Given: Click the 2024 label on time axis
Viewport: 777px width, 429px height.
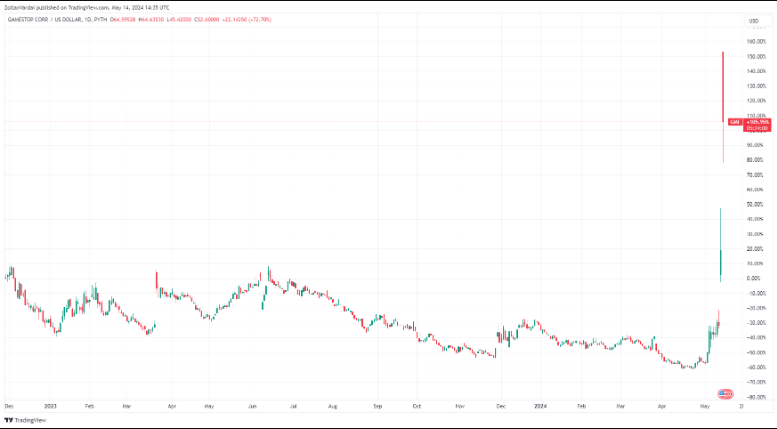Looking at the screenshot, I should [x=540, y=408].
